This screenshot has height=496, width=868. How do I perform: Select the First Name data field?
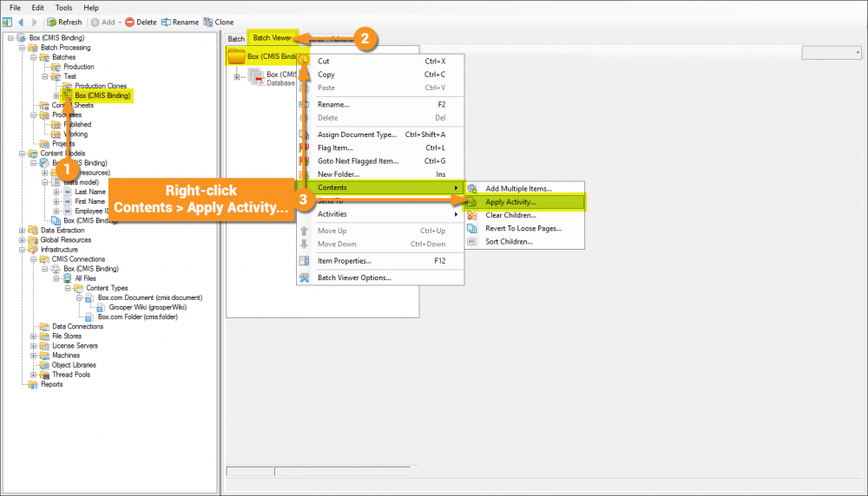click(x=90, y=202)
